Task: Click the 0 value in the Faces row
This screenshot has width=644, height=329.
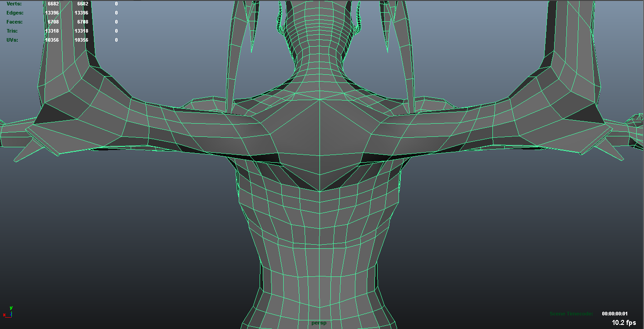Action: tap(116, 22)
